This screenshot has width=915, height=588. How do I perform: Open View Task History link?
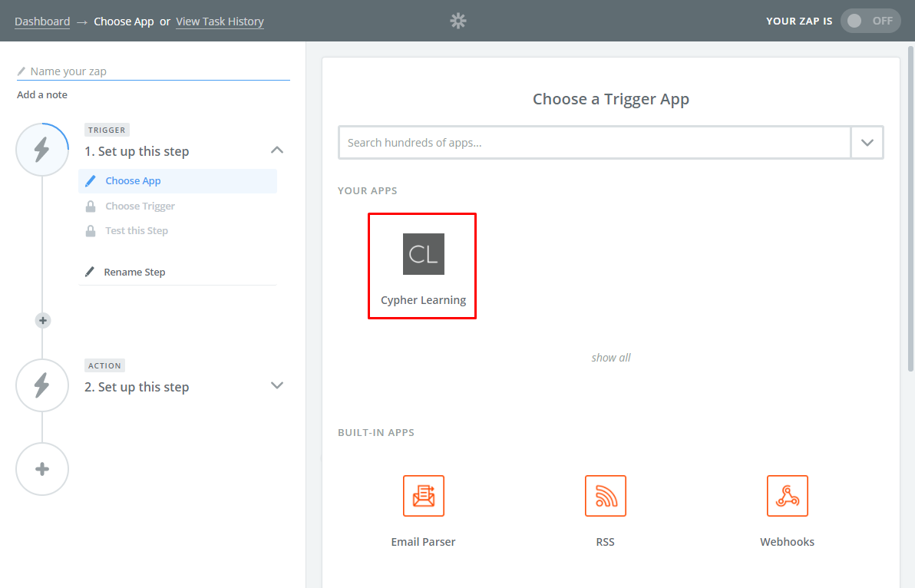pyautogui.click(x=220, y=21)
